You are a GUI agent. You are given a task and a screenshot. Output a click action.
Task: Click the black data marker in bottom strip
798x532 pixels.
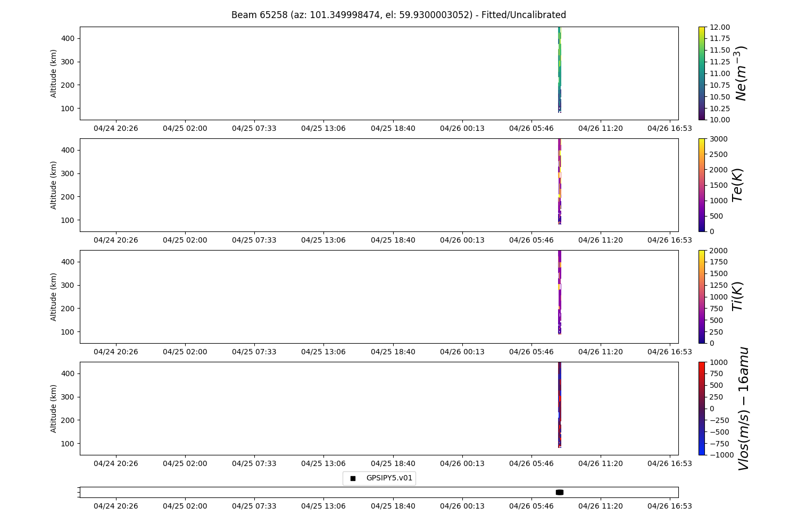point(560,492)
